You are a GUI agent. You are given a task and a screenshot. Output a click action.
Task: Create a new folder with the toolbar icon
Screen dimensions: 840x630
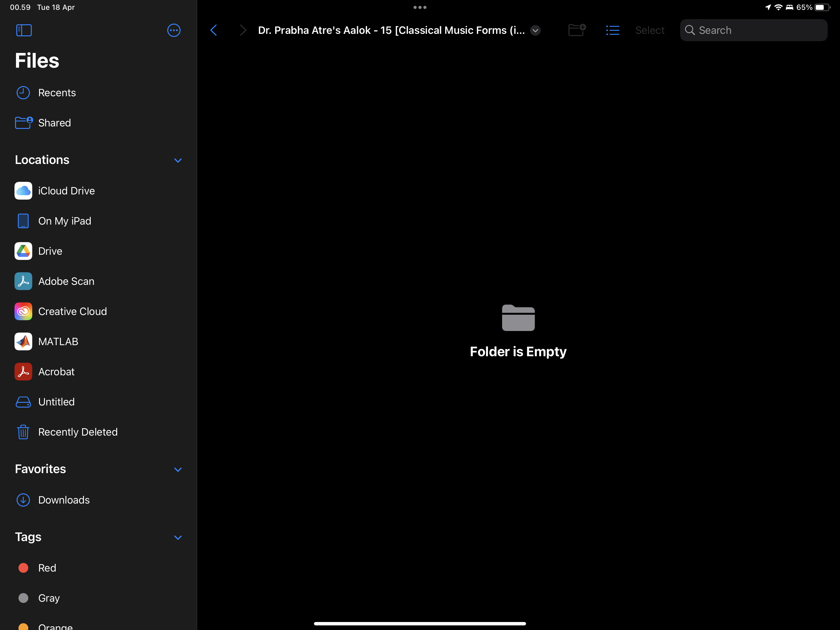577,30
